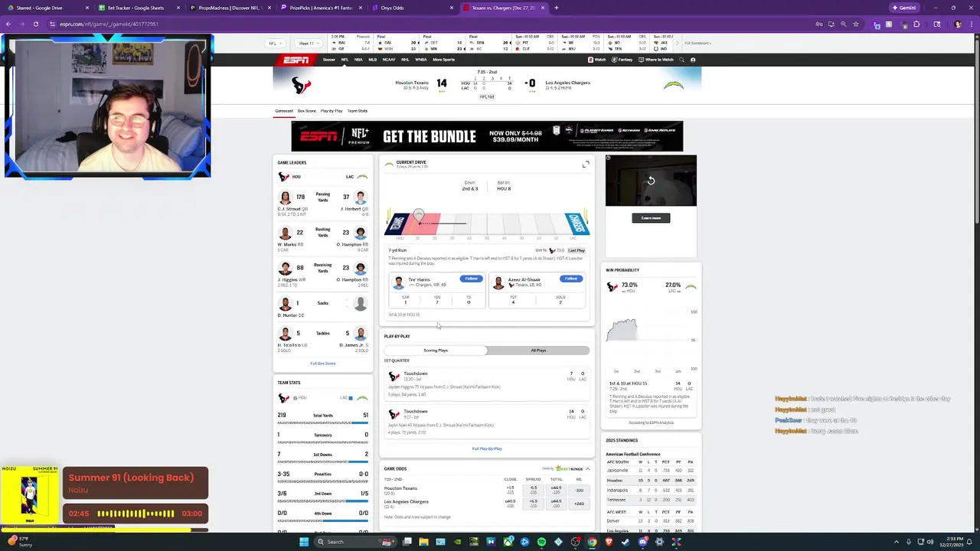Viewport: 980px width, 551px height.
Task: Open a new browser tab
Action: point(557,8)
